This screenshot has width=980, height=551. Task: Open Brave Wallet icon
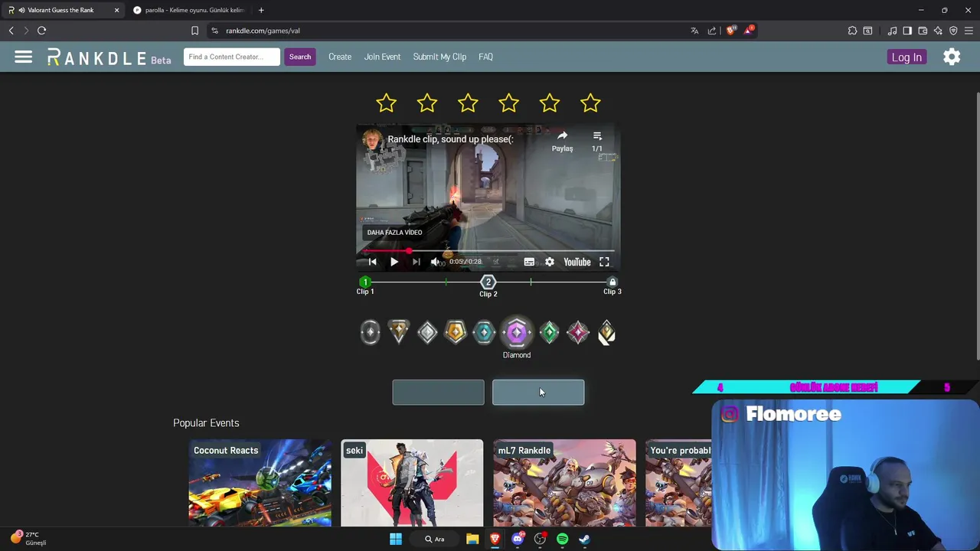923,31
